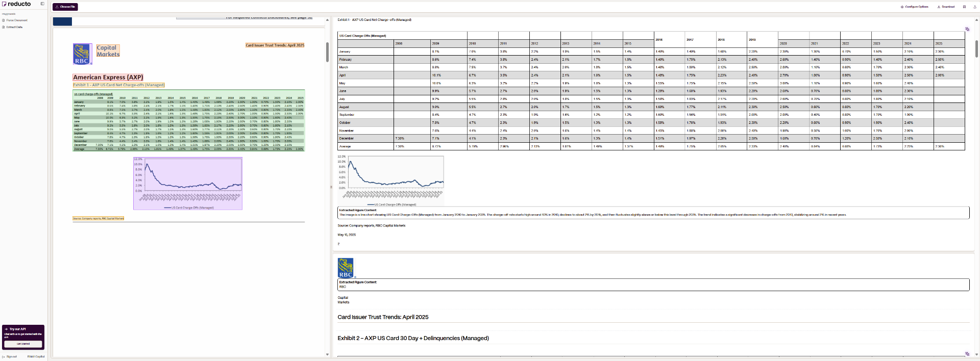
Task: Collapse the sidebar with the panel icon
Action: pyautogui.click(x=42, y=4)
